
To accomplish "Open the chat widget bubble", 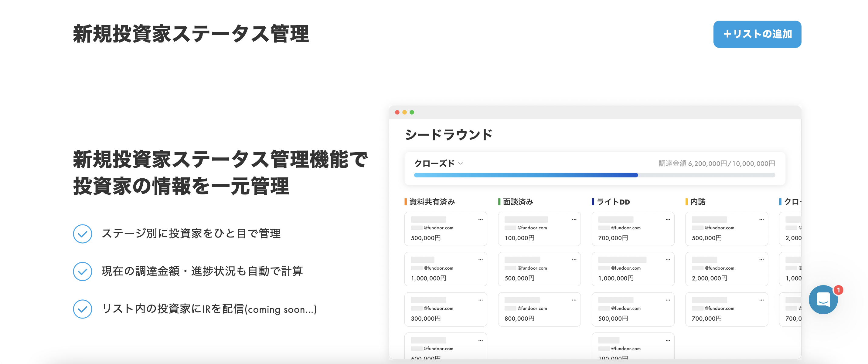I will [x=823, y=299].
